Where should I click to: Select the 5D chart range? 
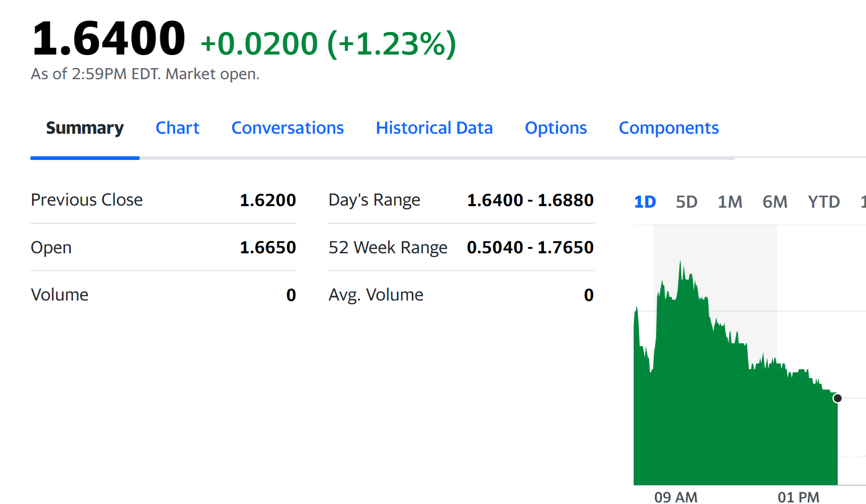click(x=687, y=202)
